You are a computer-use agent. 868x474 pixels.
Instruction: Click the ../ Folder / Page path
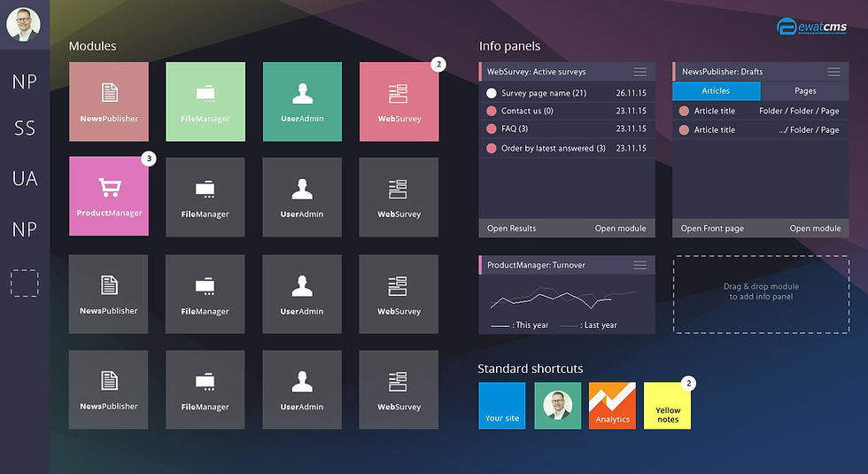[809, 129]
